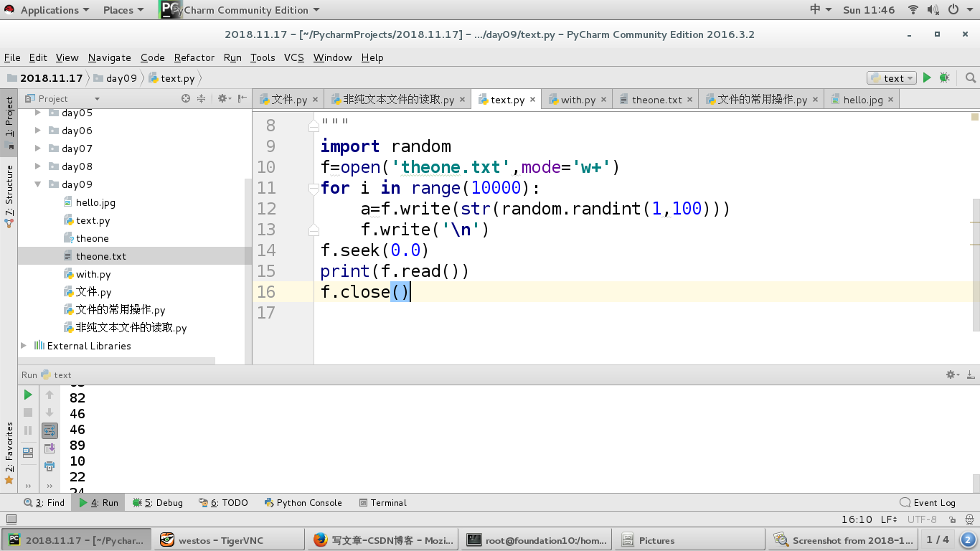The height and width of the screenshot is (551, 980).
Task: Collapse all in Project panel
Action: (x=202, y=98)
